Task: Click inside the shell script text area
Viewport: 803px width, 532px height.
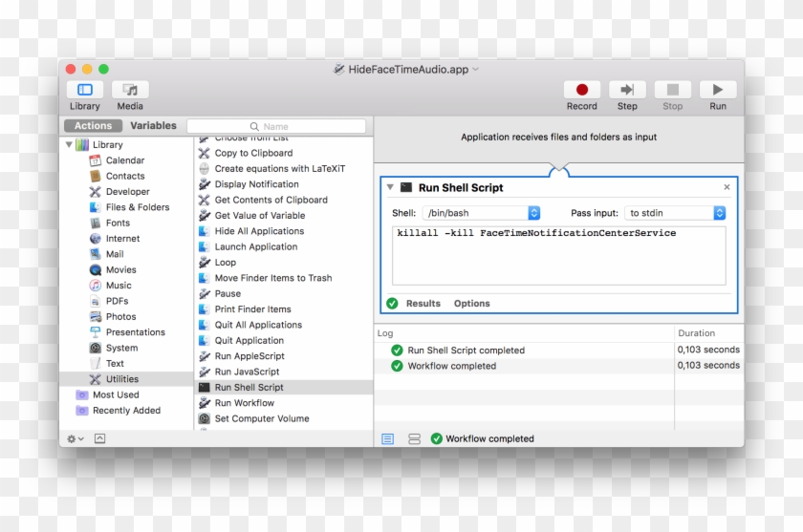Action: click(x=558, y=256)
